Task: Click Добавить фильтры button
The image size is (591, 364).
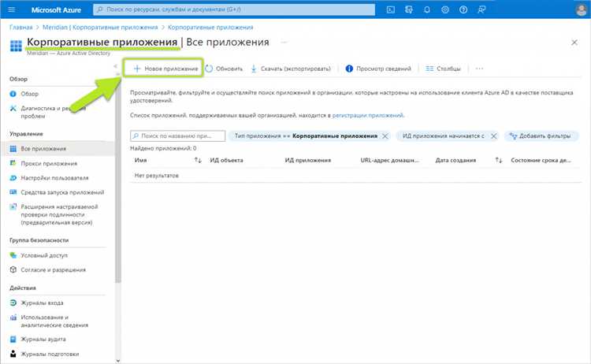Action: click(541, 136)
